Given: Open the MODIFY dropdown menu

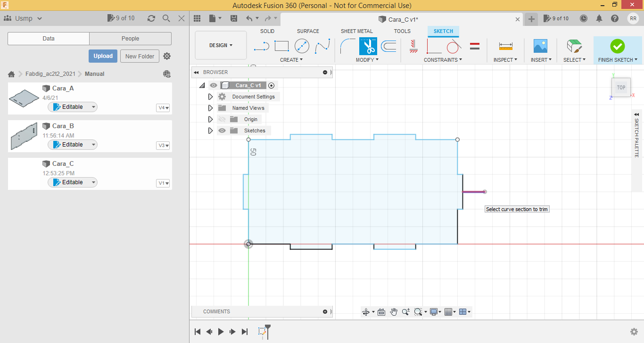Looking at the screenshot, I should (x=367, y=60).
